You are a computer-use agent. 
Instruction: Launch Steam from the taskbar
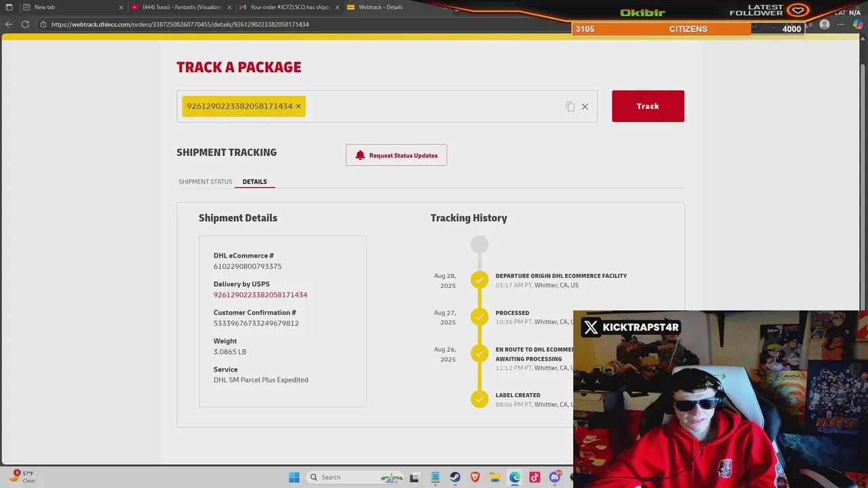(454, 477)
